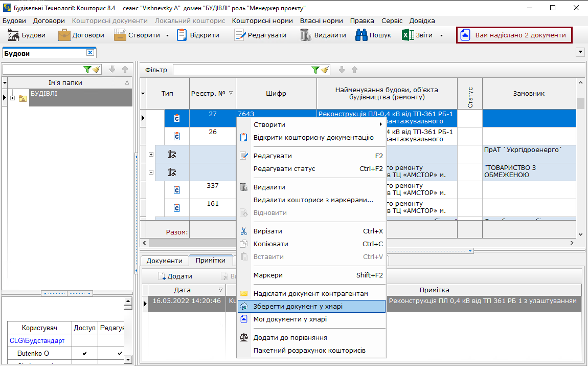This screenshot has height=366, width=588.
Task: Open the panel list dropdown at top right
Action: click(x=580, y=52)
